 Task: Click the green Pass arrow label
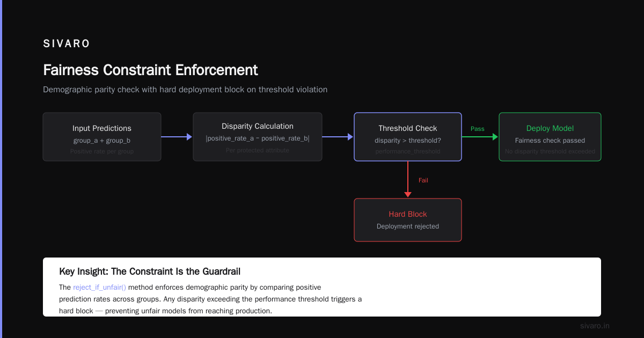tap(477, 129)
